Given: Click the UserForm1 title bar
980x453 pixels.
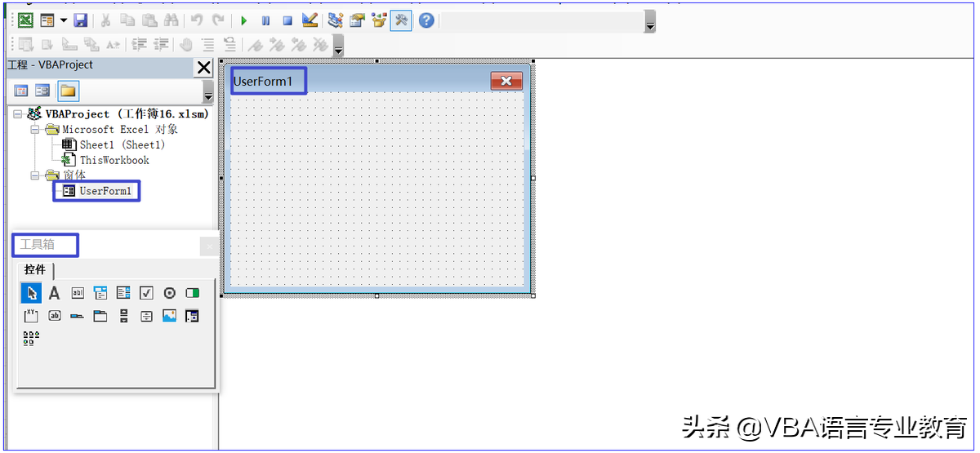Looking at the screenshot, I should point(376,80).
